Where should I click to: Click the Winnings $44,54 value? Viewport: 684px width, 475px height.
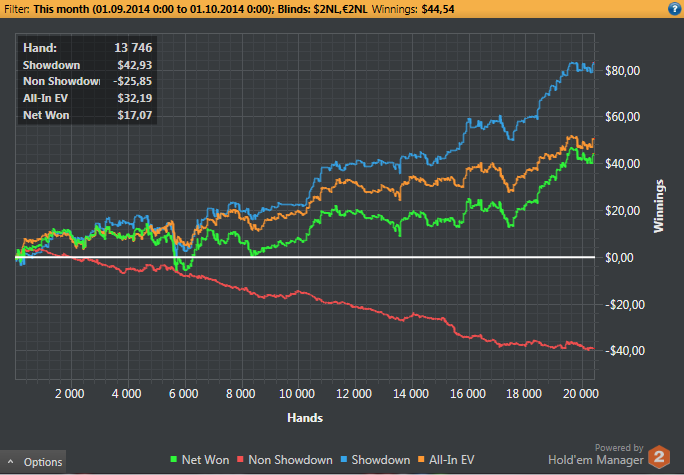click(x=438, y=9)
